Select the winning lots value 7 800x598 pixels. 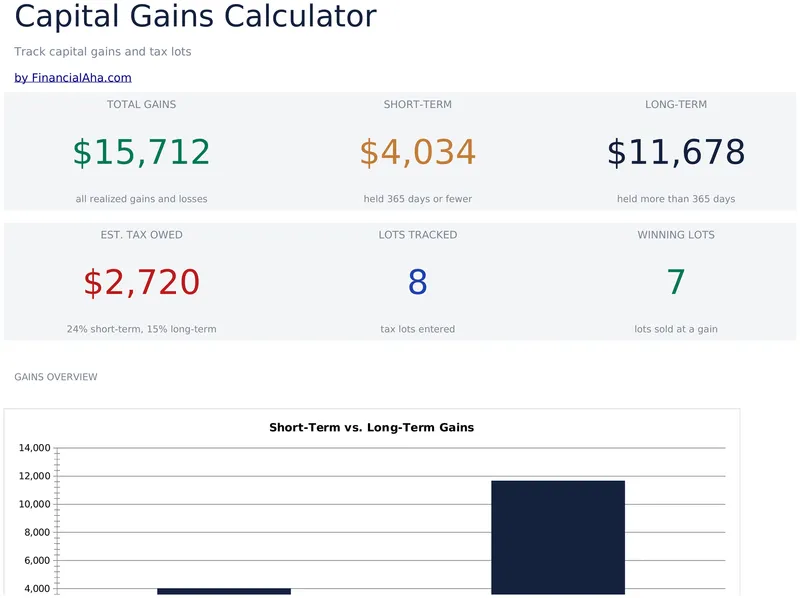point(676,282)
